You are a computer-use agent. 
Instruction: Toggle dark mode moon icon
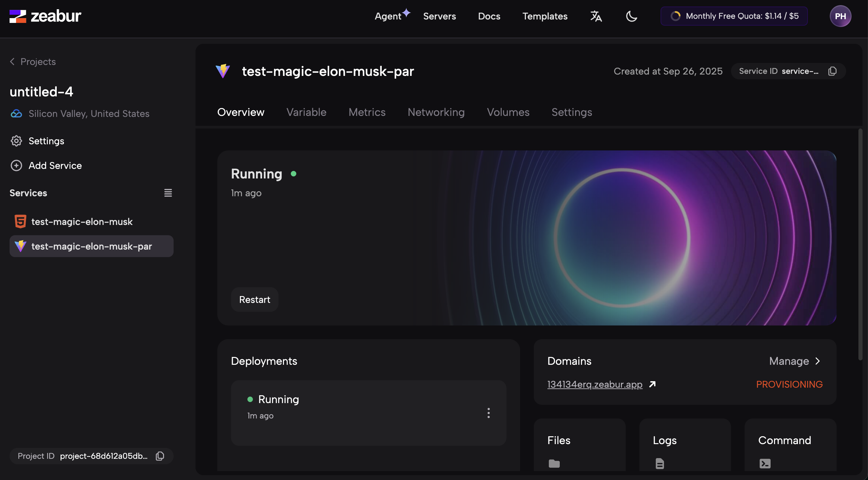[x=631, y=16]
